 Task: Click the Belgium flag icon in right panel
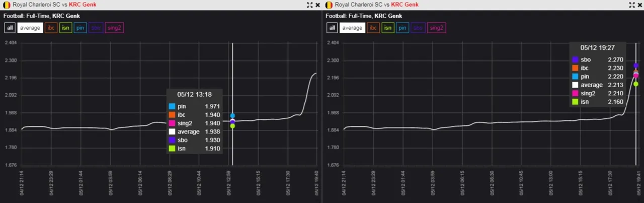[x=329, y=5]
